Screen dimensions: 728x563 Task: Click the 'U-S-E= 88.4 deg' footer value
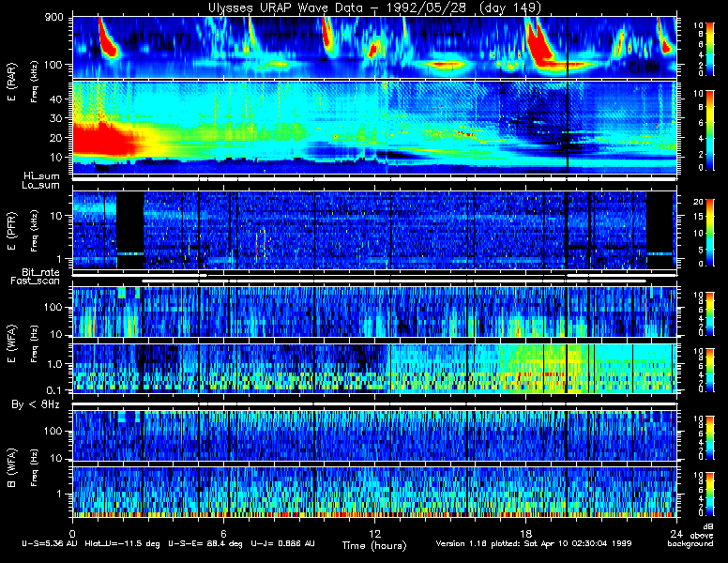coord(205,543)
